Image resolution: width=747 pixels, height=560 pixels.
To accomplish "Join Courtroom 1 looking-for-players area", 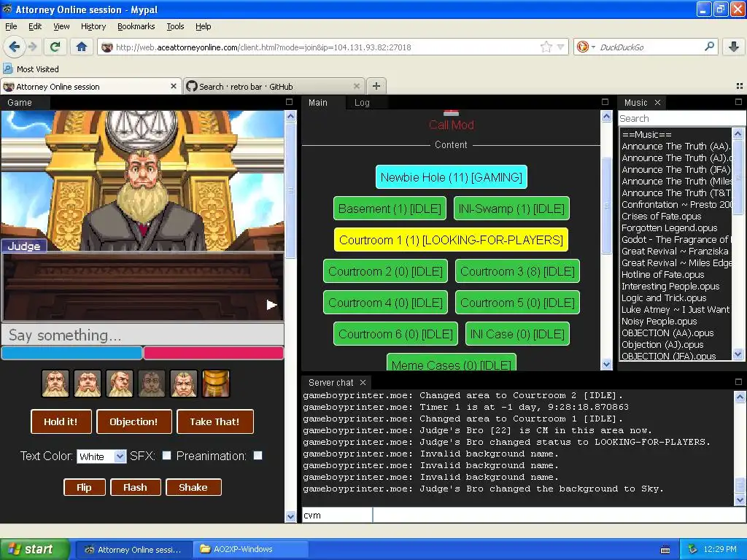I will [451, 240].
